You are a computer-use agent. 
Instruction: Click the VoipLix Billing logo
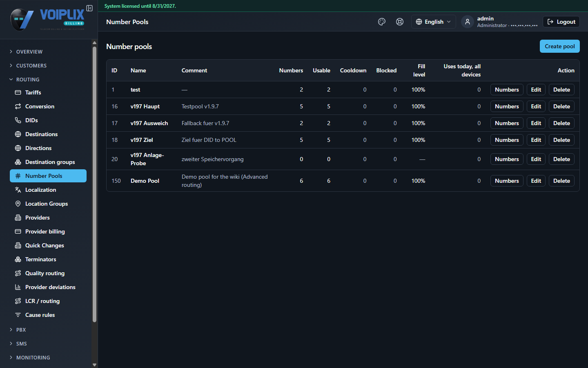click(x=47, y=20)
